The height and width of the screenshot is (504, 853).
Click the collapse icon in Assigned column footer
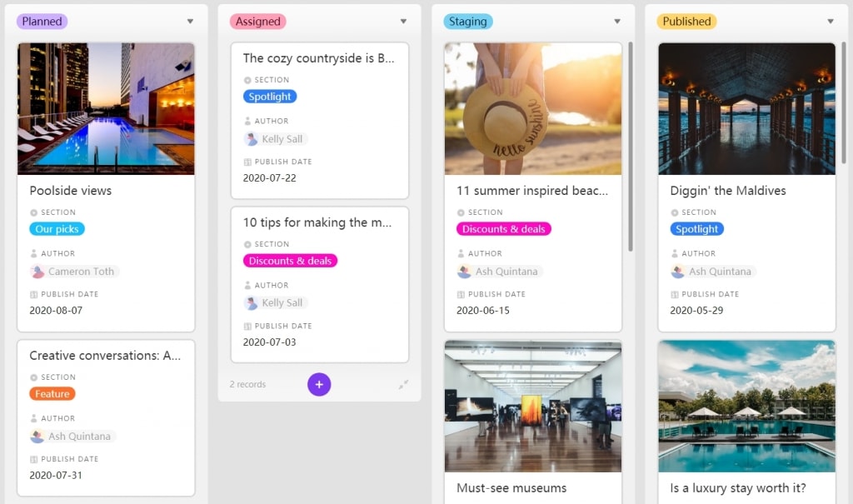(x=403, y=384)
